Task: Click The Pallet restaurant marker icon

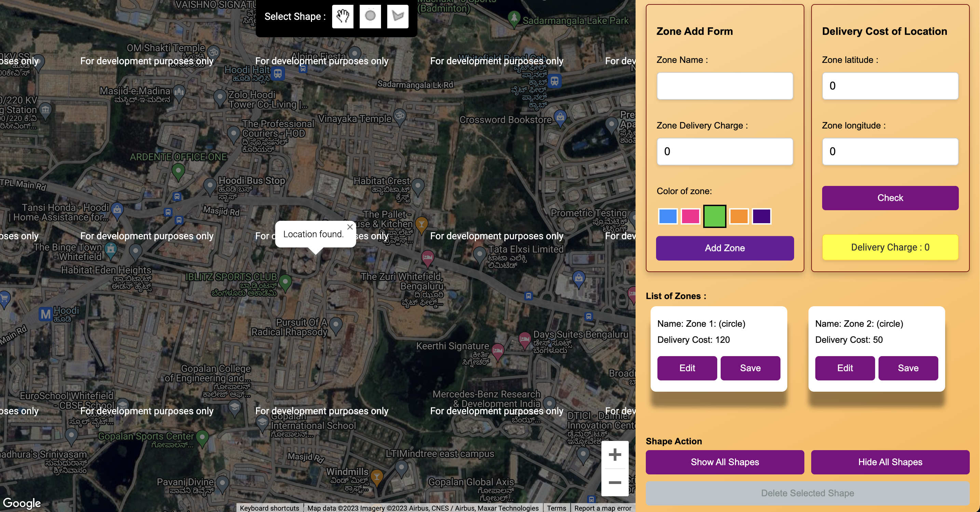Action: pos(421,225)
